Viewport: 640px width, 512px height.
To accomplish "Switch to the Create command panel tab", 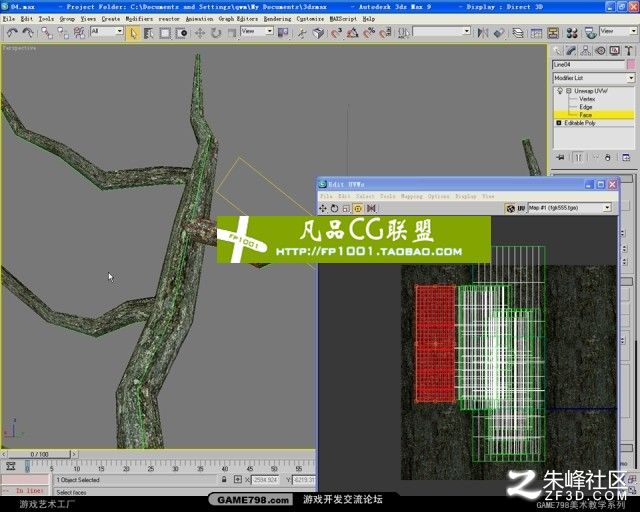I will [557, 51].
